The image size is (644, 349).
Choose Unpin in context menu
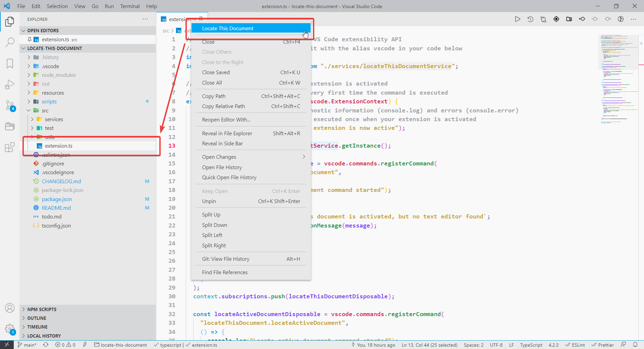tap(251, 201)
